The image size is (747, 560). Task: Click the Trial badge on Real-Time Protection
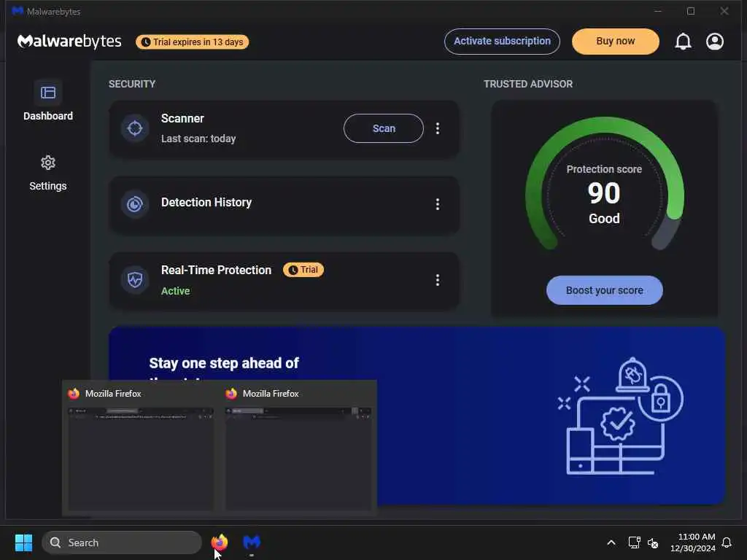[x=303, y=270]
